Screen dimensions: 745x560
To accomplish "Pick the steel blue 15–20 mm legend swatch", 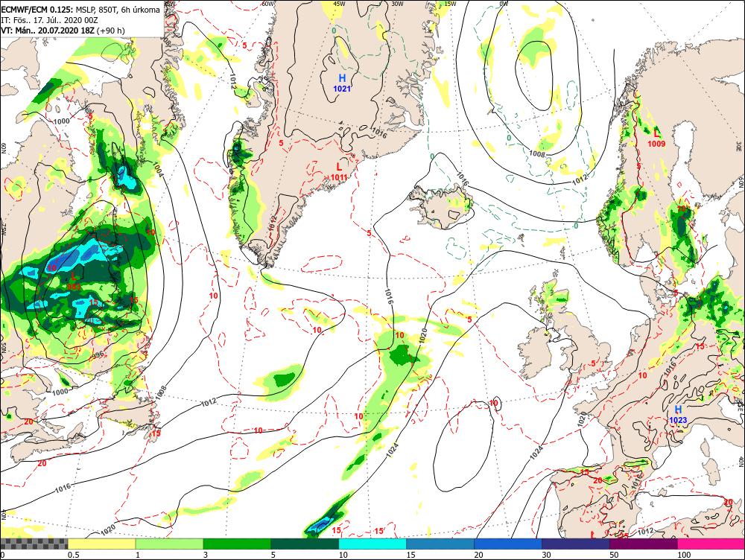I will coord(440,544).
